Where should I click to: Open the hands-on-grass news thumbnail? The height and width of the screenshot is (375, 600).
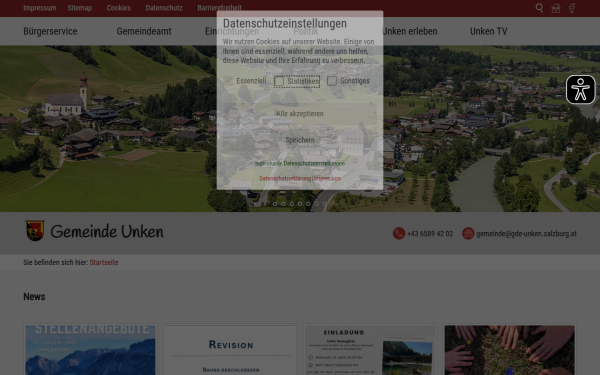pyautogui.click(x=509, y=350)
